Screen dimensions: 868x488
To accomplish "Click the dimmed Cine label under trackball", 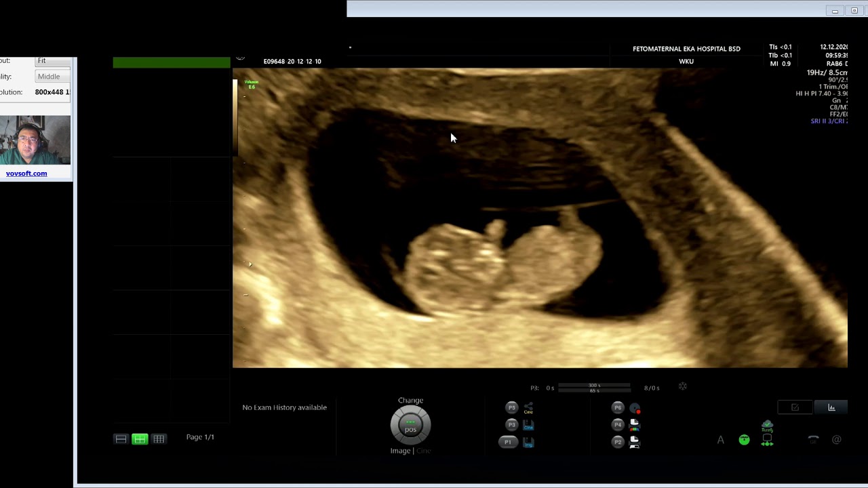I will pos(423,451).
